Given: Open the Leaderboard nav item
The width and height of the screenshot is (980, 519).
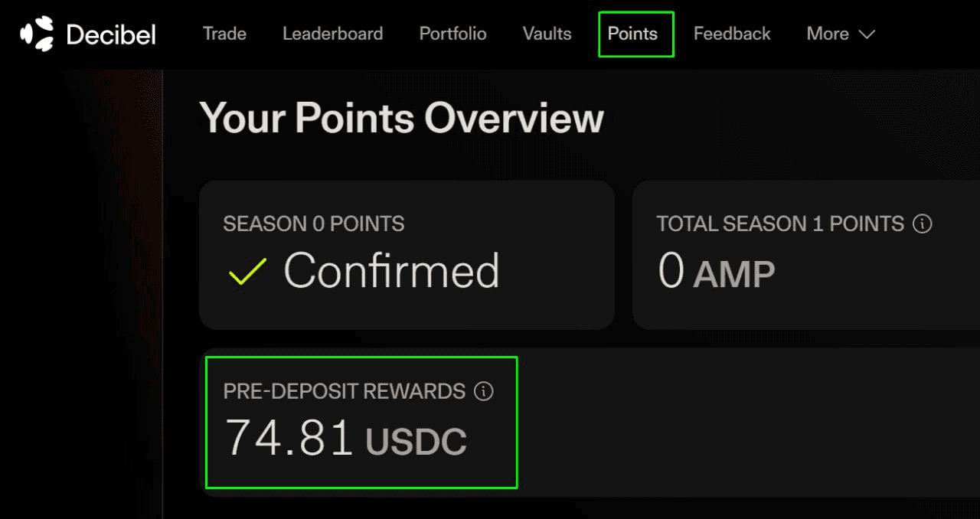Looking at the screenshot, I should (332, 34).
